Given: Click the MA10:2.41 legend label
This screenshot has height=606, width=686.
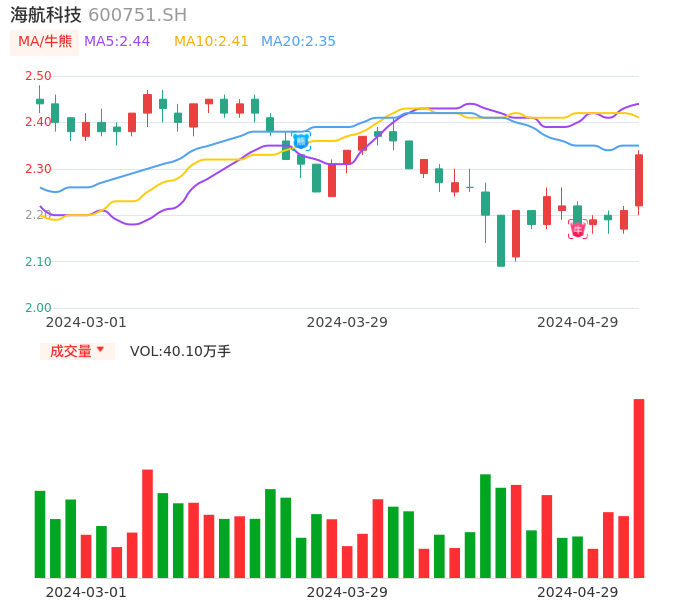Looking at the screenshot, I should click(x=211, y=42).
